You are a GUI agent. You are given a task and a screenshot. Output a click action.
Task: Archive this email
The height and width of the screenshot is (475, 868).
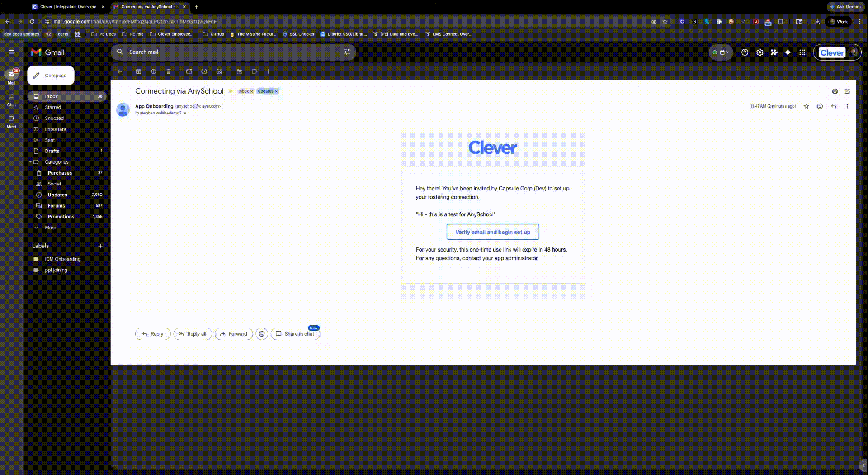coord(139,71)
